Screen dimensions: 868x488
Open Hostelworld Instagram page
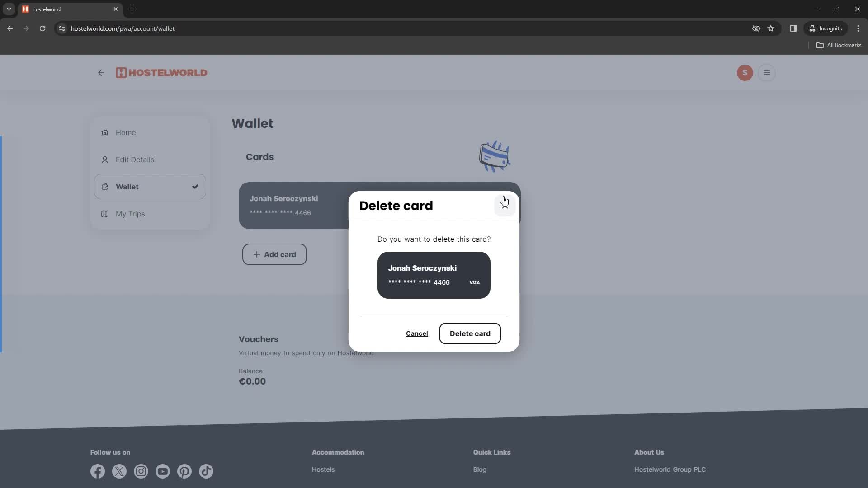(141, 471)
